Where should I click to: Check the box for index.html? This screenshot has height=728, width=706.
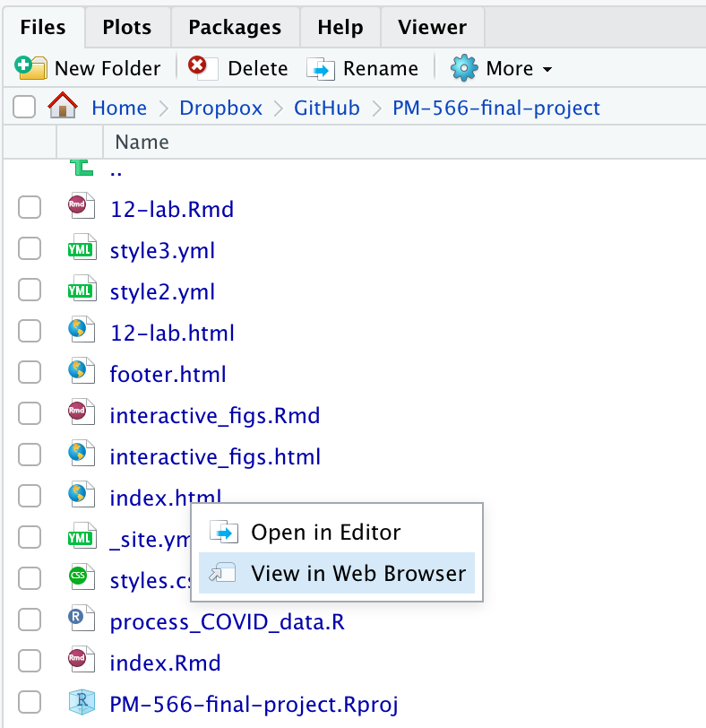(30, 496)
